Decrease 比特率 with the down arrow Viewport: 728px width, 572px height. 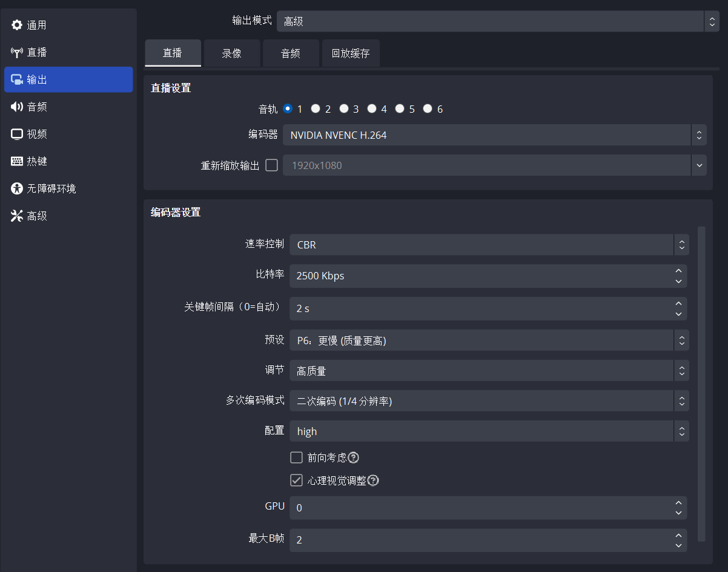678,282
